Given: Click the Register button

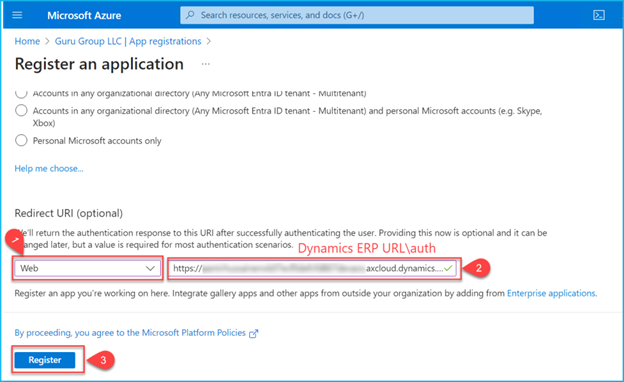Looking at the screenshot, I should (45, 360).
